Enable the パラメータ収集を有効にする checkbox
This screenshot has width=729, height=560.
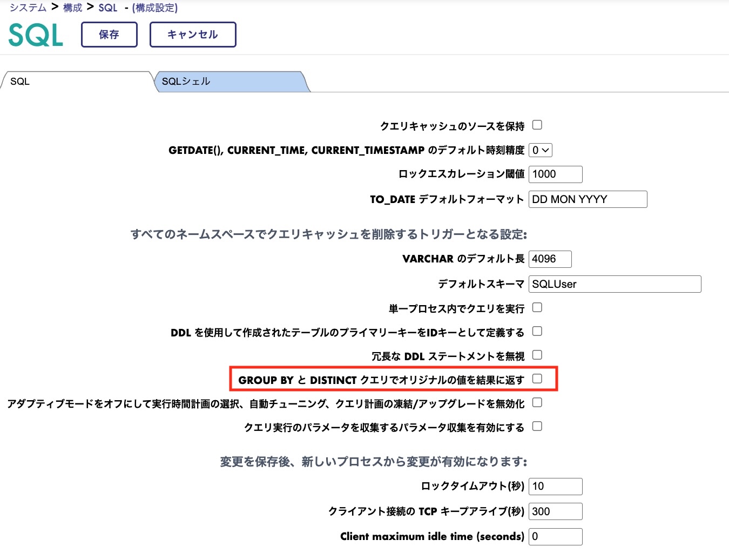[537, 426]
